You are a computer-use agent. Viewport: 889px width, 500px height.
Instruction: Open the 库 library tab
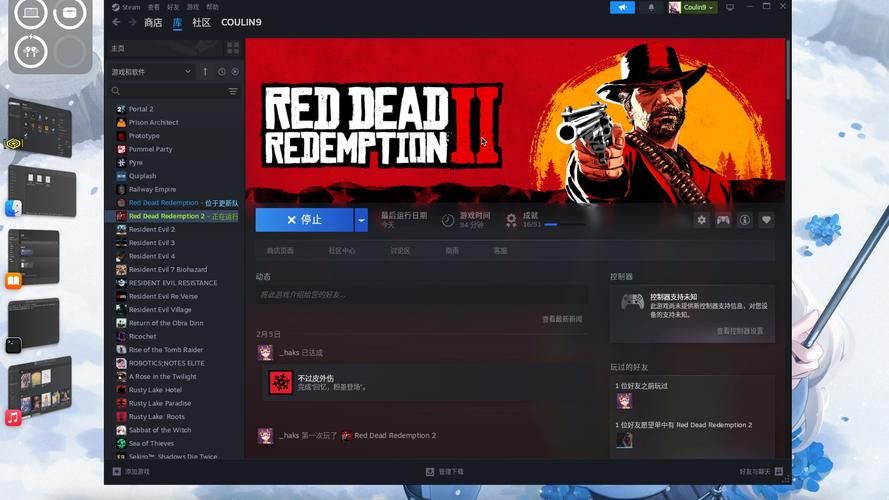[177, 22]
